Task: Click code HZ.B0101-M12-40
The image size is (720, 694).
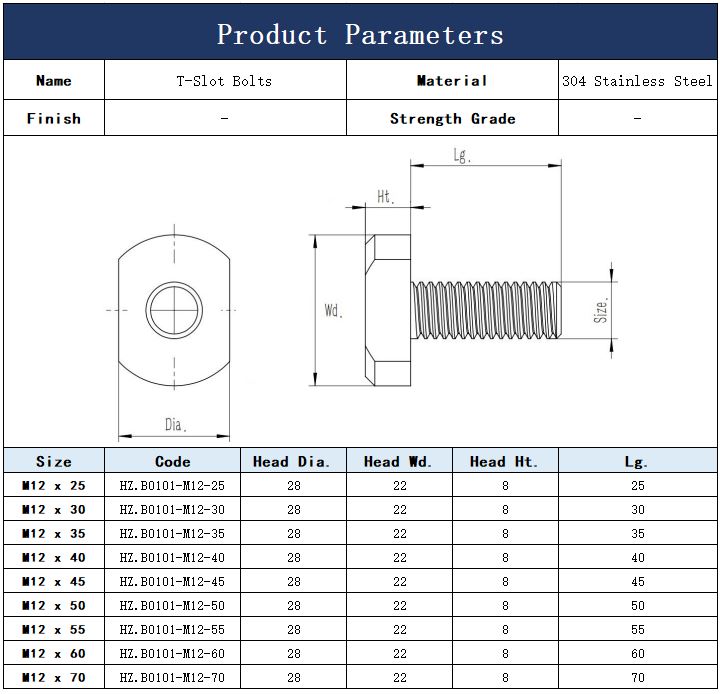Action: (x=172, y=557)
